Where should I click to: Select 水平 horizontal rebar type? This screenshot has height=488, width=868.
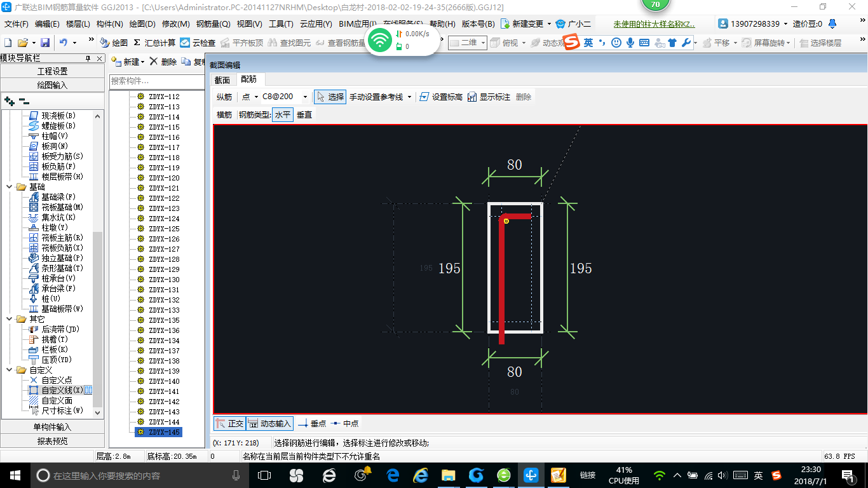pos(282,115)
